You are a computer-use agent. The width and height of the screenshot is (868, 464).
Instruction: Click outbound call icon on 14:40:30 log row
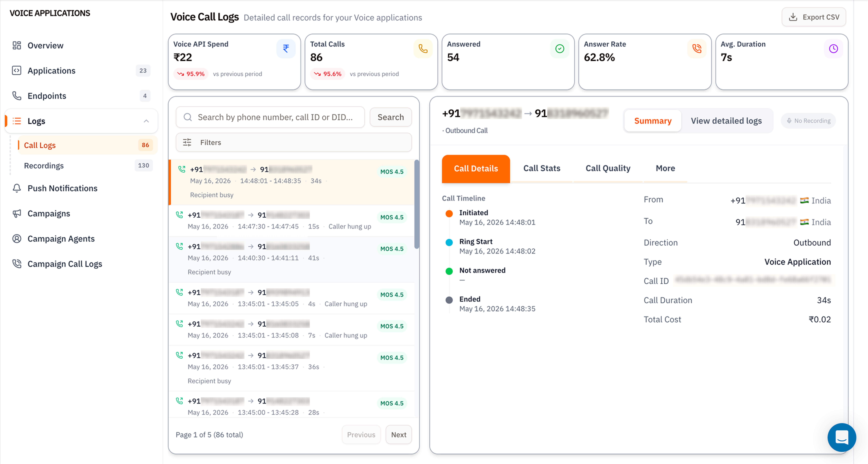[180, 246]
